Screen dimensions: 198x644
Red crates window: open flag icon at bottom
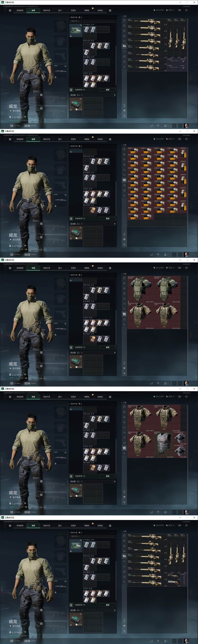(x=158, y=254)
